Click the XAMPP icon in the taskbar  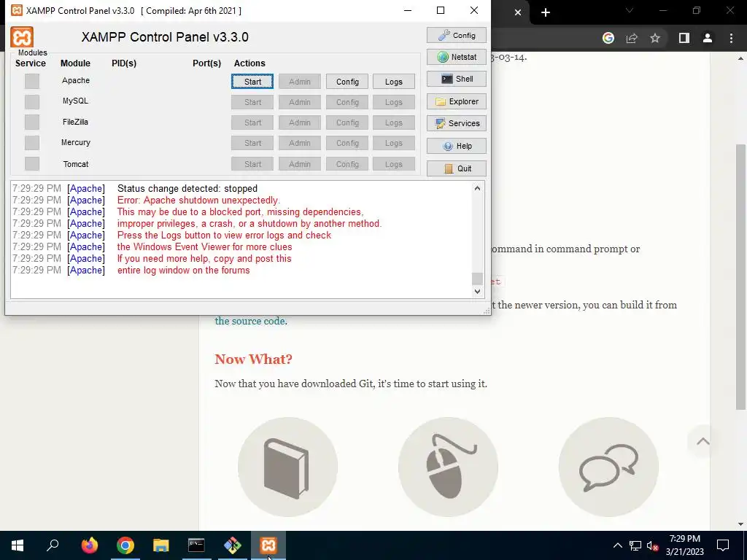[268, 545]
